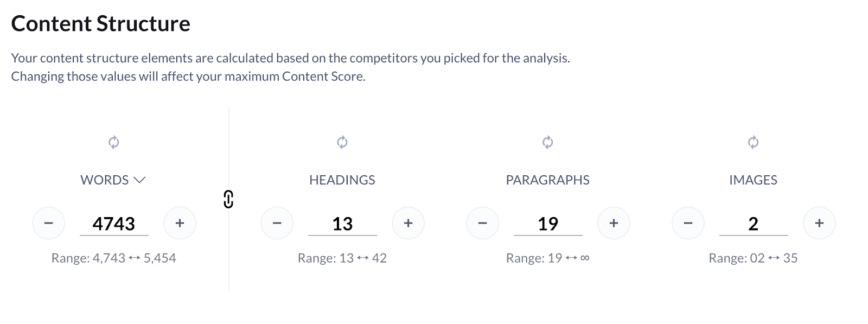The width and height of the screenshot is (868, 324).
Task: Reset the Paragraphs value using refresh icon
Action: (x=547, y=142)
